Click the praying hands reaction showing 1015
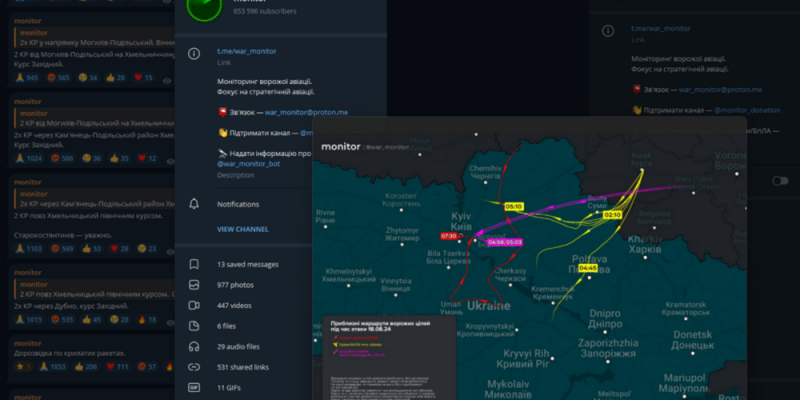Screen dimensions: 800x400 pyautogui.click(x=29, y=319)
